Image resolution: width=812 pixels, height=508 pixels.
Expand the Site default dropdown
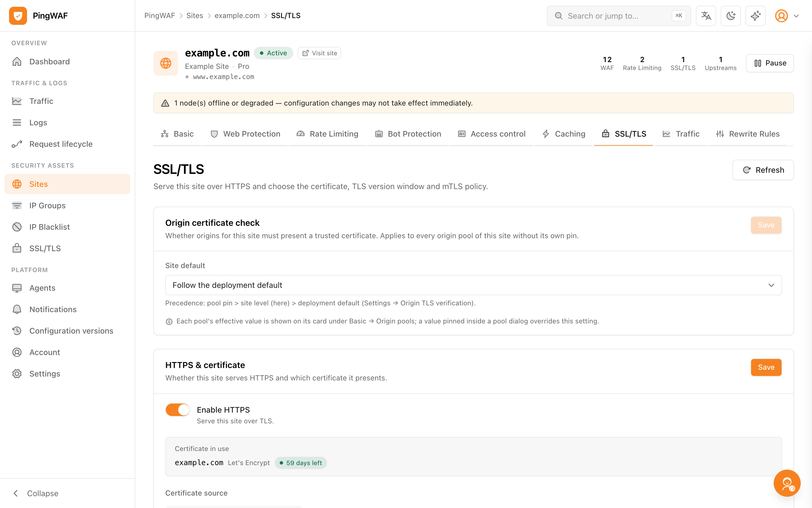(473, 285)
